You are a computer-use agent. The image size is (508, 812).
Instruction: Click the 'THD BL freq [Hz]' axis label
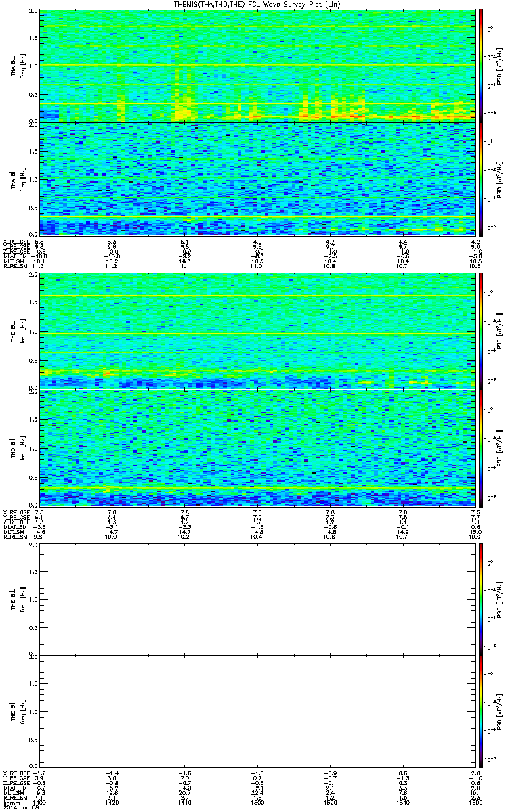pyautogui.click(x=18, y=332)
